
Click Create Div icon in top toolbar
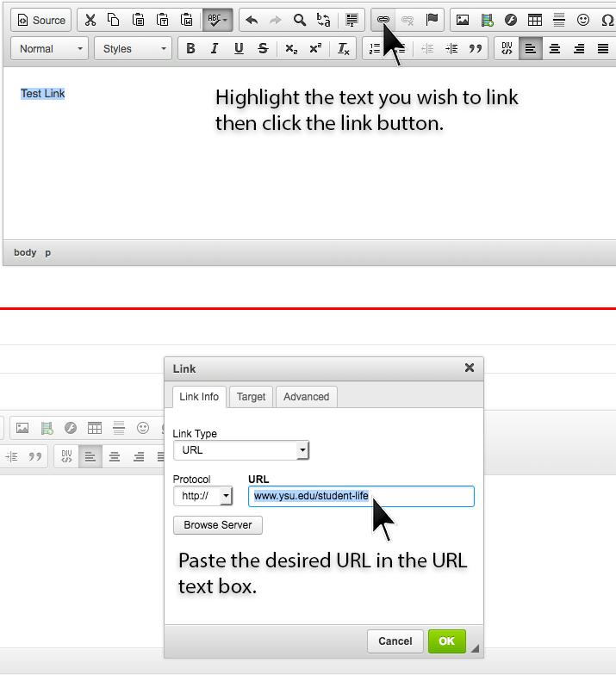coord(507,48)
